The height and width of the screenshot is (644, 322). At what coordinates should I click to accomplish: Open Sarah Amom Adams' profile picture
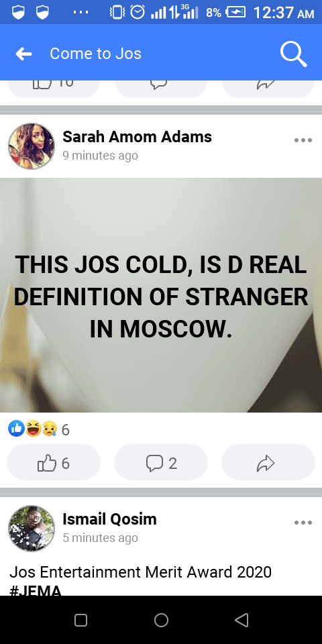pyautogui.click(x=32, y=146)
